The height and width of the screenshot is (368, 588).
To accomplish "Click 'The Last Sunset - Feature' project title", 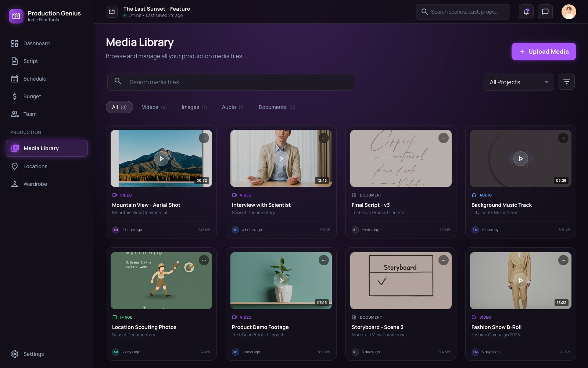I will coord(157,9).
